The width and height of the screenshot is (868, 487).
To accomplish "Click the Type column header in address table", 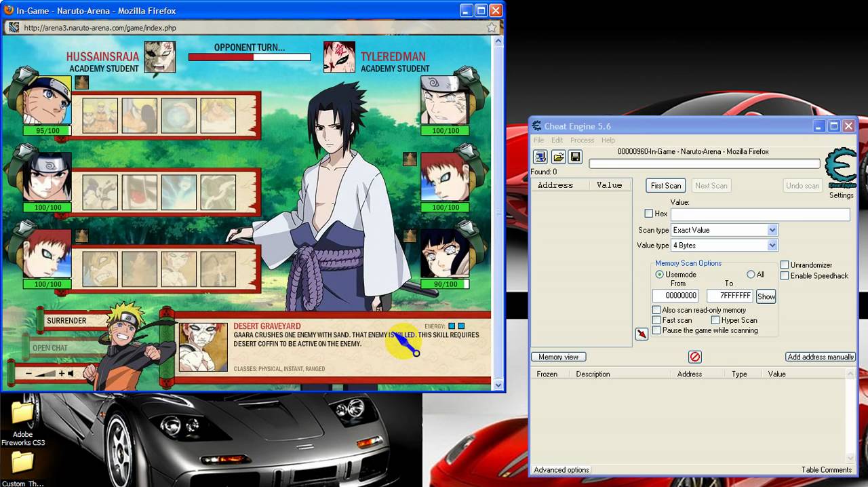I will tap(739, 374).
